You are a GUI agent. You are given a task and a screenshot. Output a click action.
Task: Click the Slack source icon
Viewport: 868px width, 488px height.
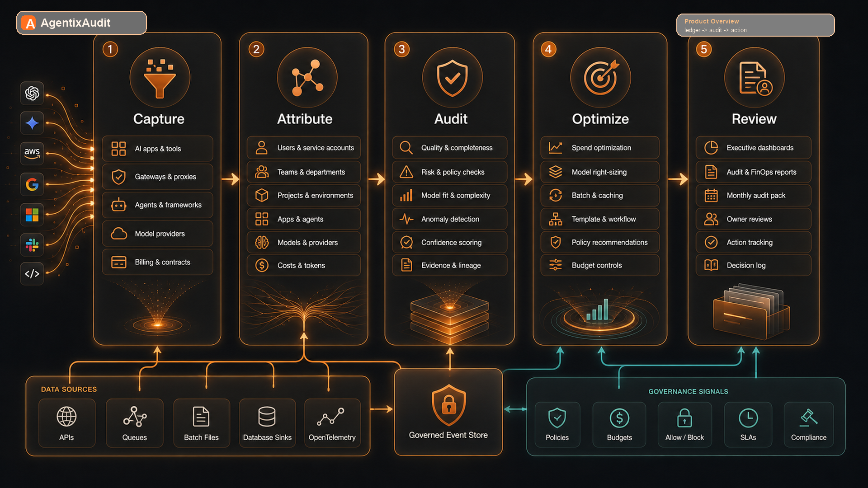(32, 245)
